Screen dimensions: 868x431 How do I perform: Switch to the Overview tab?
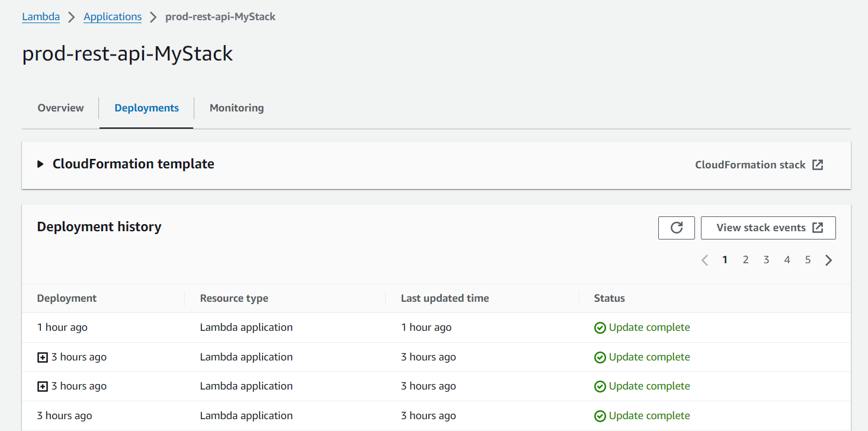click(60, 108)
